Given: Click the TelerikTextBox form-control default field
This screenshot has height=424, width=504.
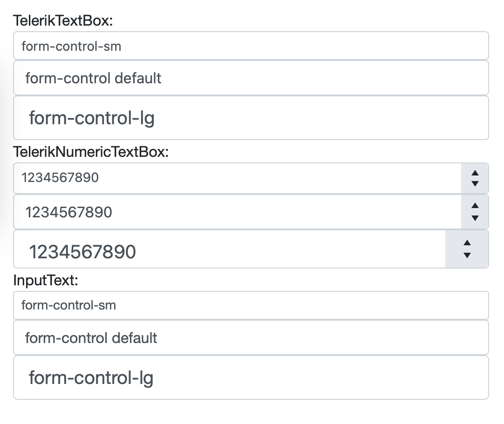Looking at the screenshot, I should coord(251,78).
